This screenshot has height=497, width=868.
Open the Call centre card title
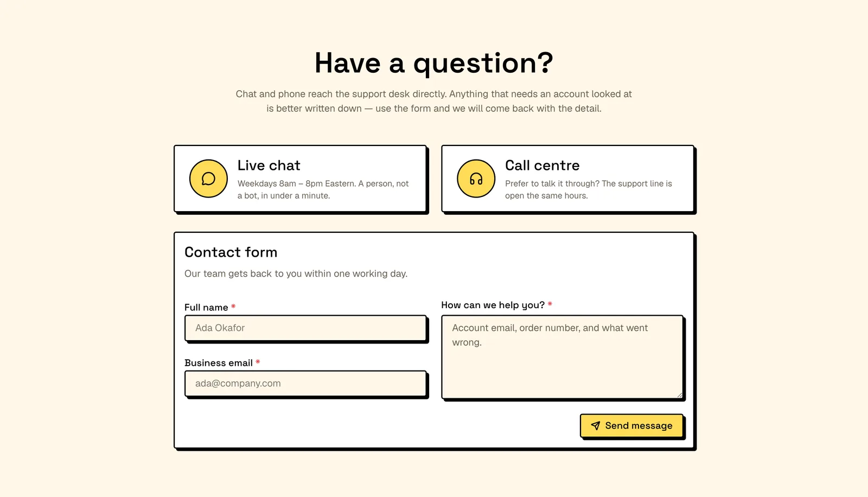point(542,165)
